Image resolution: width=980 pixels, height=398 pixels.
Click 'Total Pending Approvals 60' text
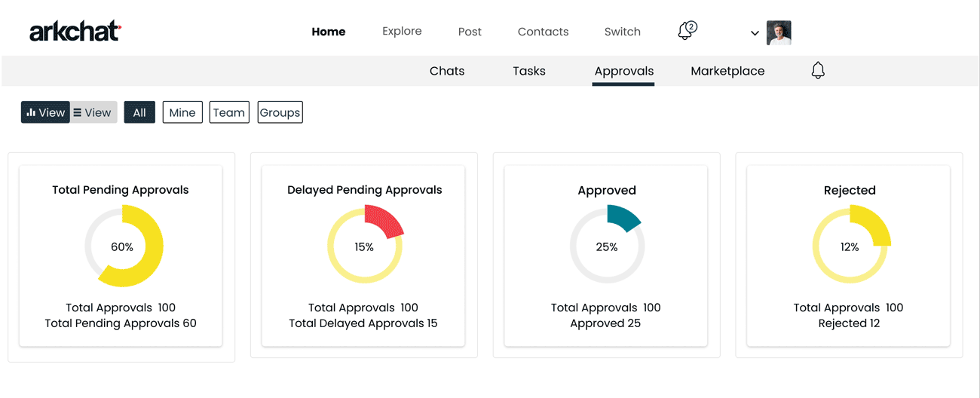pos(121,323)
